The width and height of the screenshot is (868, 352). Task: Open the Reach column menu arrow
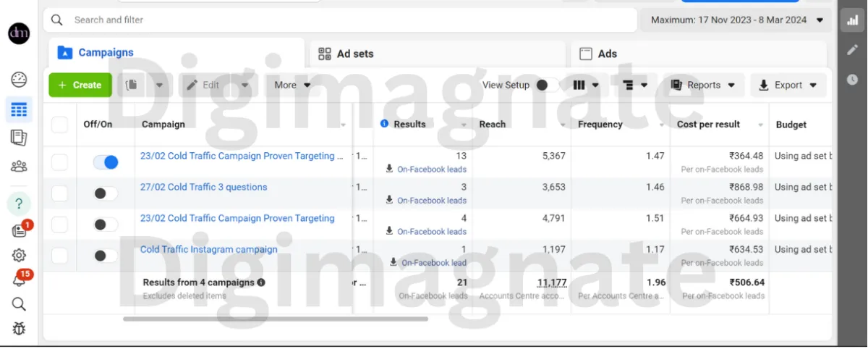[x=563, y=125]
